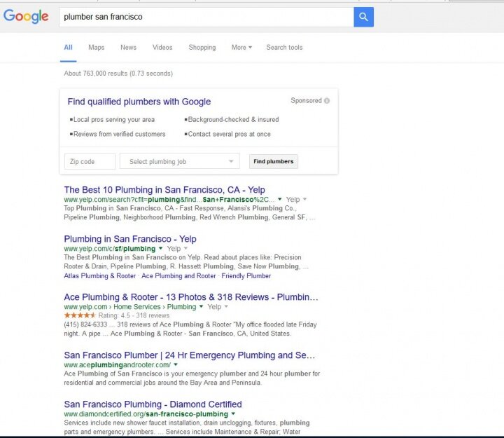Click the Sponsored info icon
Viewport: 504px width, 438px height.
327,101
